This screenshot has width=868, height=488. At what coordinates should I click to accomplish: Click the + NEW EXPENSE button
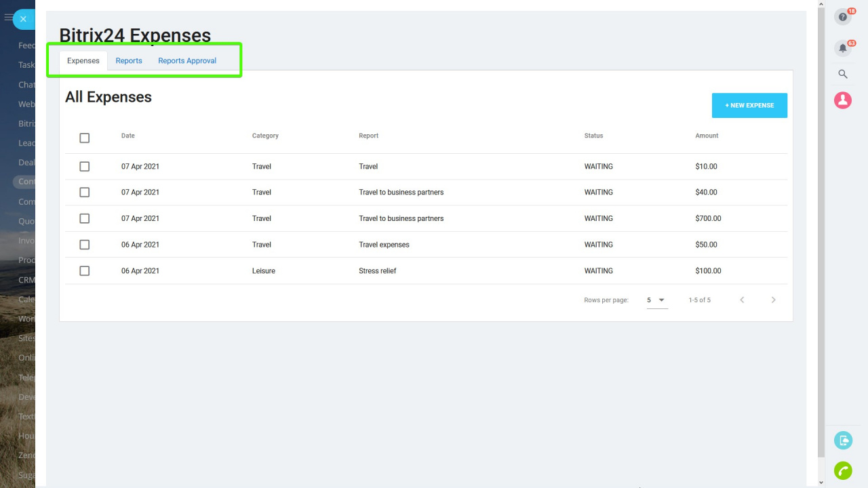[x=749, y=105]
